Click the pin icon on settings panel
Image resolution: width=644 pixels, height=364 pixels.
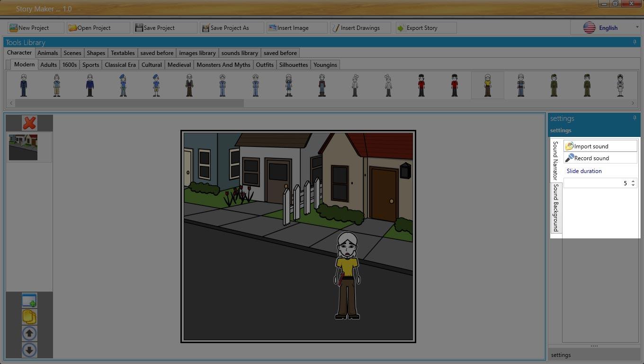click(x=635, y=118)
